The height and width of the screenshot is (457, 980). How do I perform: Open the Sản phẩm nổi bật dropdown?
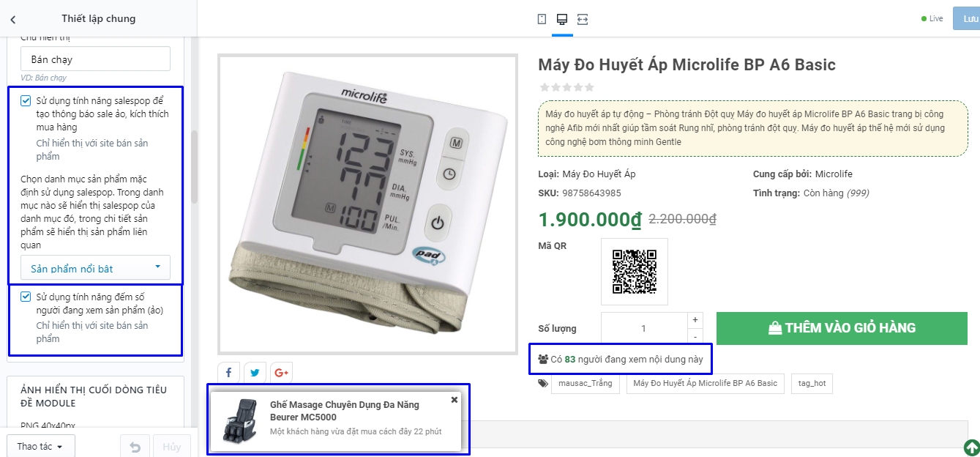point(95,268)
